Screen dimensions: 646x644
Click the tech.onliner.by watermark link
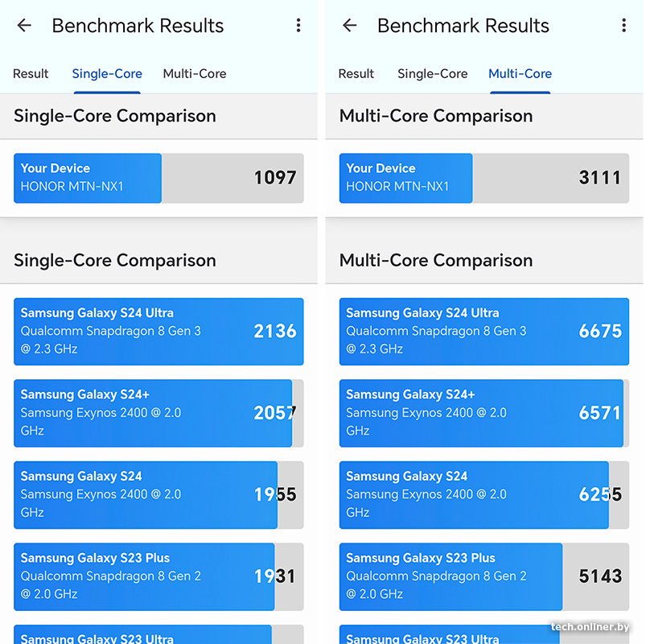point(590,627)
